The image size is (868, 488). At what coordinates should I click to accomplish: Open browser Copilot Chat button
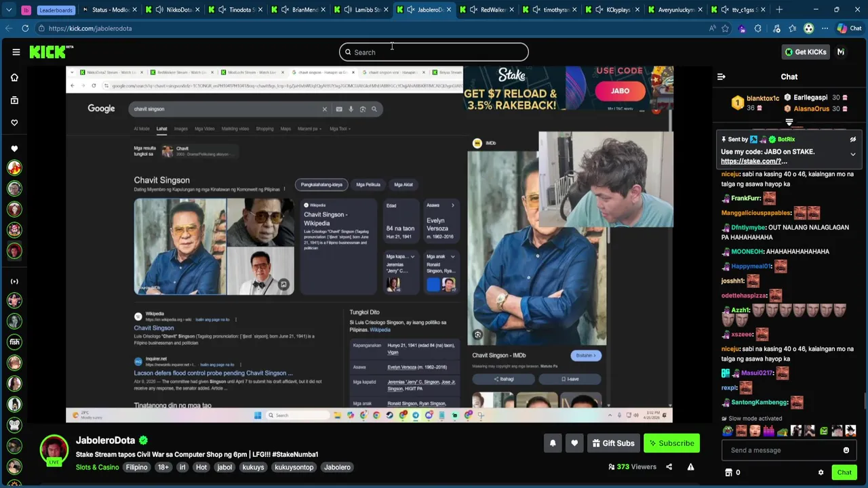[x=850, y=28]
